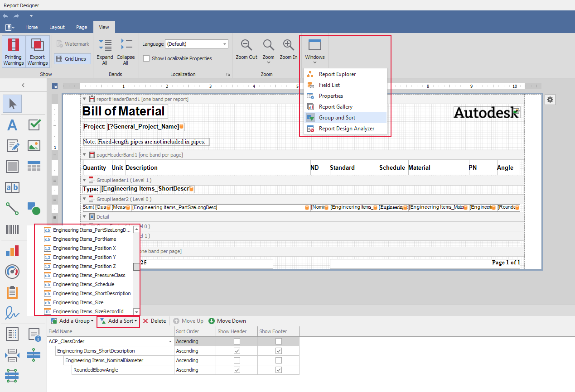The image size is (575, 392).
Task: Toggle Printing Warnings highlight
Action: click(x=14, y=52)
